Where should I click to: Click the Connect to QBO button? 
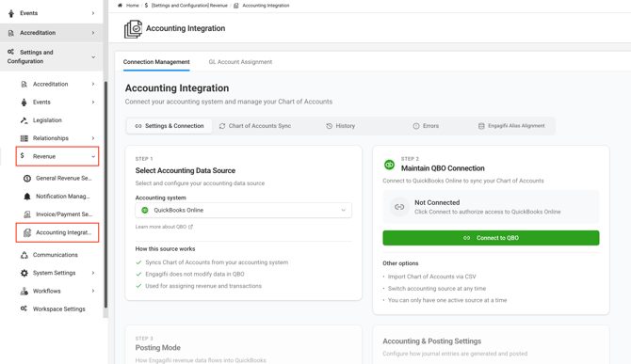click(491, 238)
